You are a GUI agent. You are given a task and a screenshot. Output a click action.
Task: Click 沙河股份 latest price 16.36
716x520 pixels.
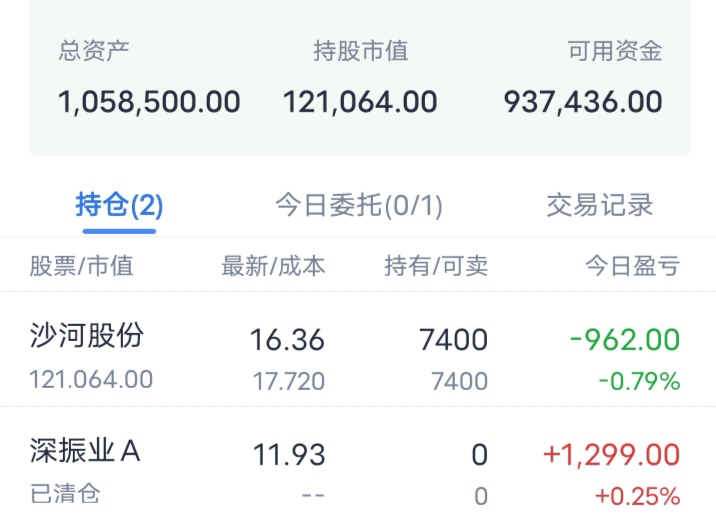(287, 340)
